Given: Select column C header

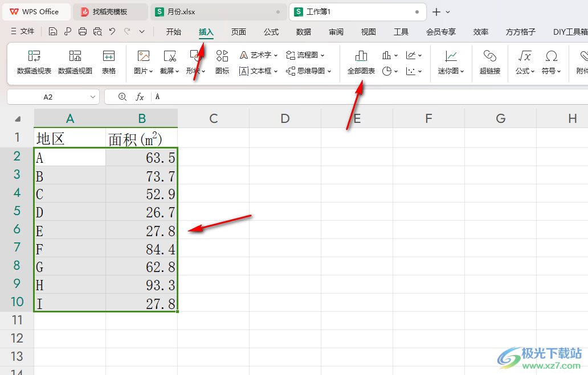Looking at the screenshot, I should click(x=213, y=119).
